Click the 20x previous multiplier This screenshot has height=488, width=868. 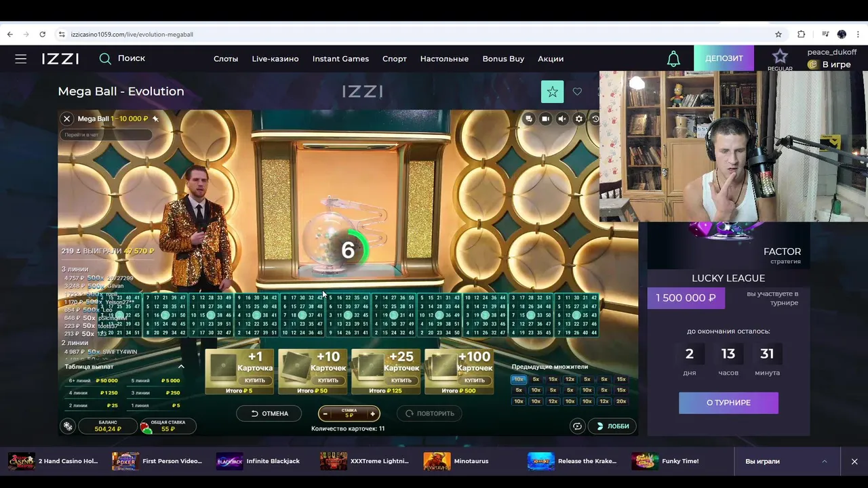coord(621,401)
